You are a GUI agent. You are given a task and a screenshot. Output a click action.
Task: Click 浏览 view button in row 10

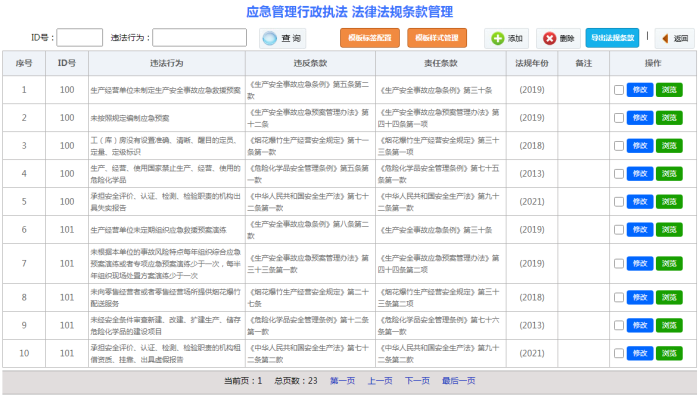click(669, 353)
